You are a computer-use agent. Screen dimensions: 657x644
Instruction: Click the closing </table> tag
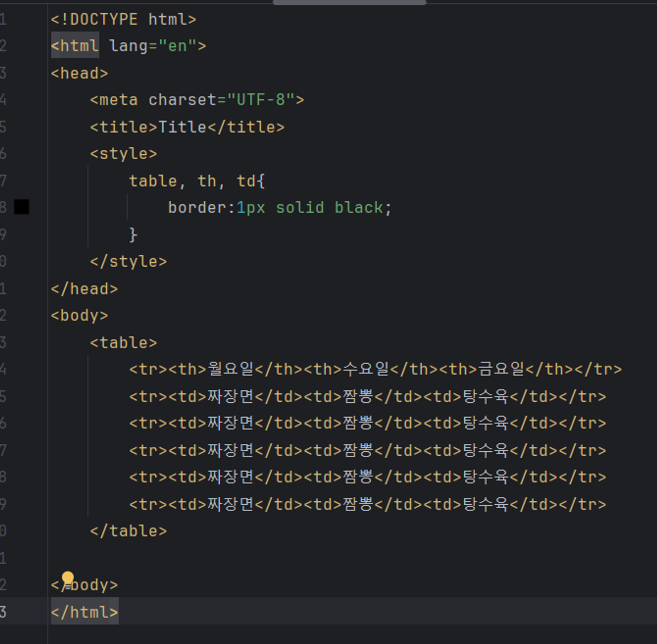pyautogui.click(x=128, y=531)
